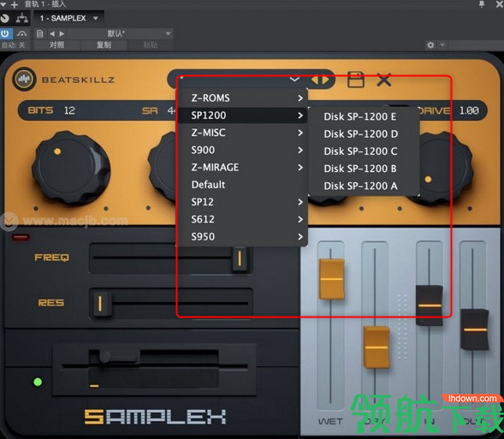Click the sidechain routing icon
This screenshot has width=504, height=439.
22,18
